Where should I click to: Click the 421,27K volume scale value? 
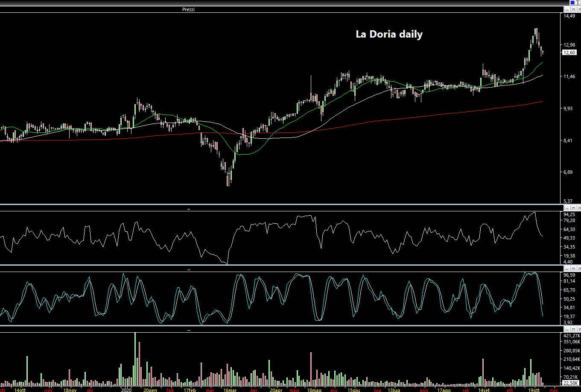pyautogui.click(x=571, y=336)
